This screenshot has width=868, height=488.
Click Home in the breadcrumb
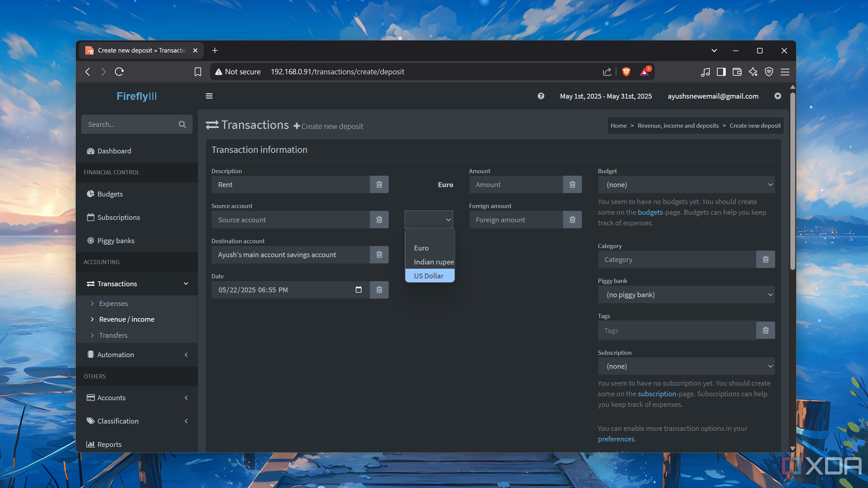(619, 126)
